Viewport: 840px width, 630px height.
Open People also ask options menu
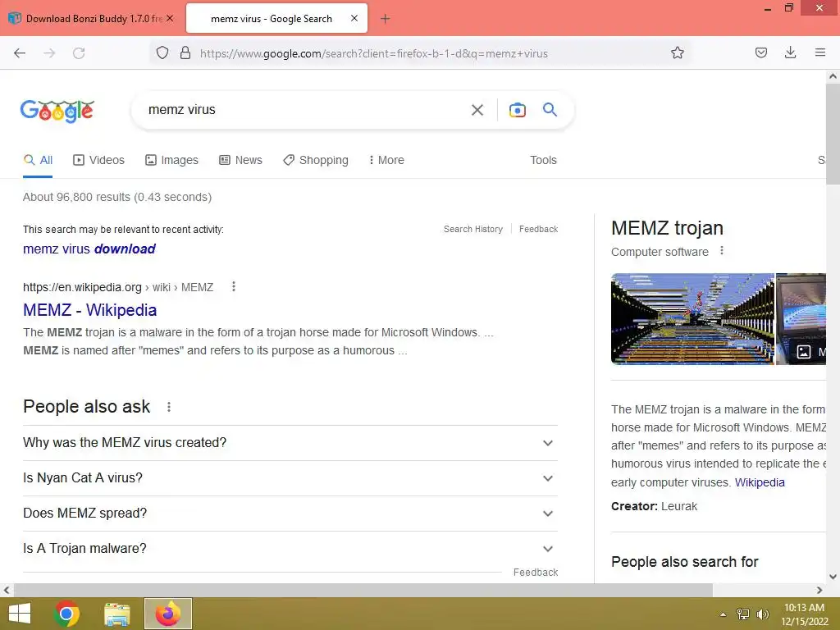pyautogui.click(x=169, y=407)
